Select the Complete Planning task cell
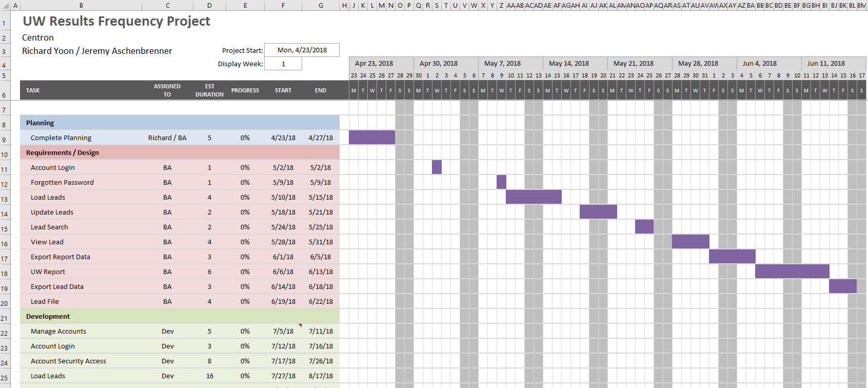This screenshot has width=868, height=388. (x=81, y=138)
